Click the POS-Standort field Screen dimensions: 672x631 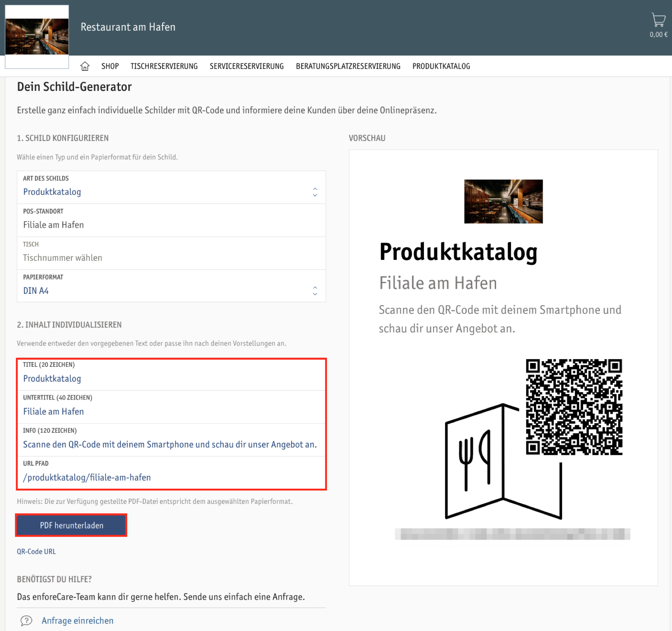pyautogui.click(x=171, y=220)
